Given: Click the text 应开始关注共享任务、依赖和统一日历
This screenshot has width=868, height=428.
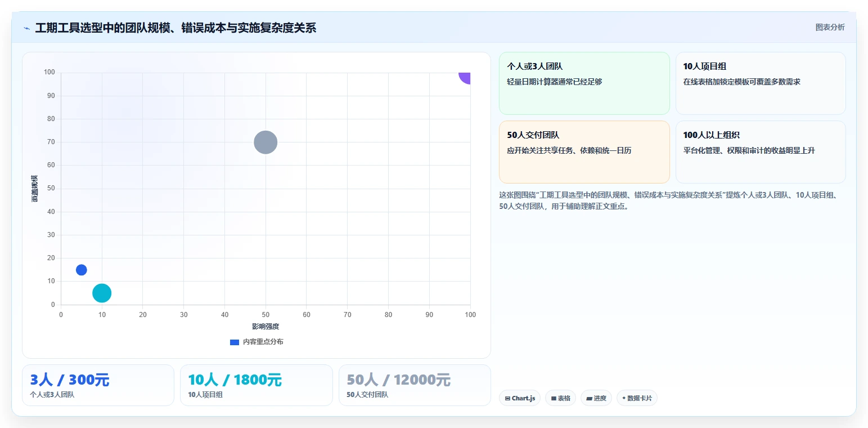Looking at the screenshot, I should click(569, 150).
